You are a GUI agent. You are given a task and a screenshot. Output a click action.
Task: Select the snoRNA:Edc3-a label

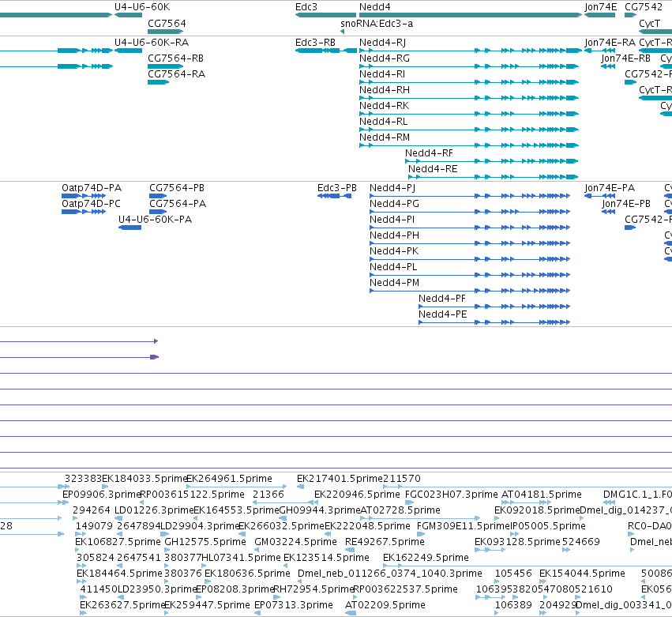(x=377, y=24)
